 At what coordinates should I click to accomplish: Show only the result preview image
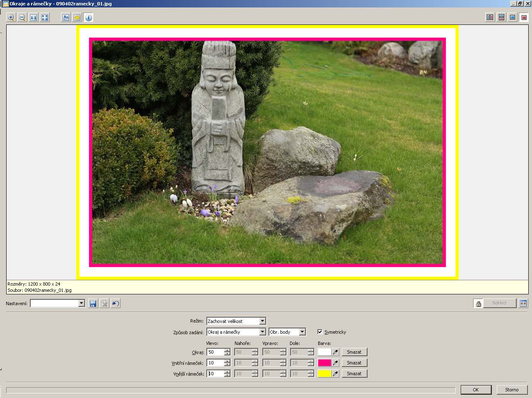(524, 17)
